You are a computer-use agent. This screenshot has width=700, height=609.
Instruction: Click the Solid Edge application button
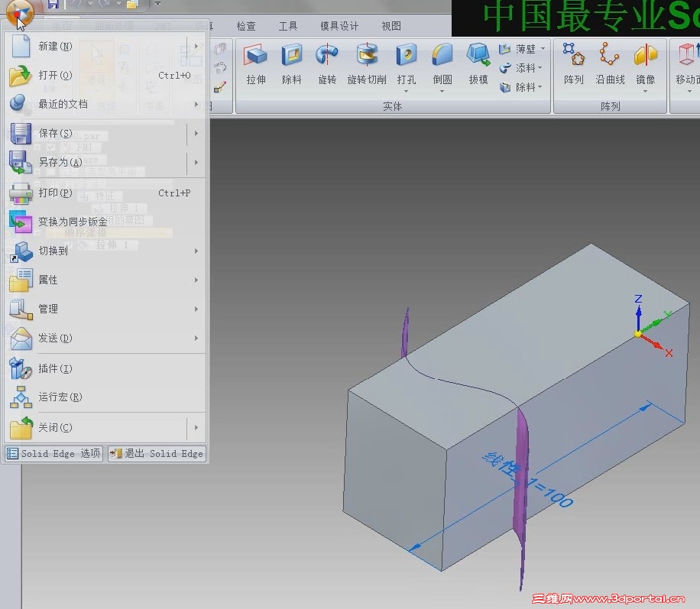(x=19, y=12)
